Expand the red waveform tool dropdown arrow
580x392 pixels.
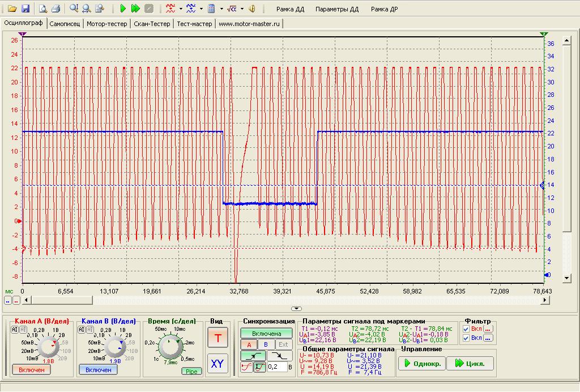tap(181, 8)
